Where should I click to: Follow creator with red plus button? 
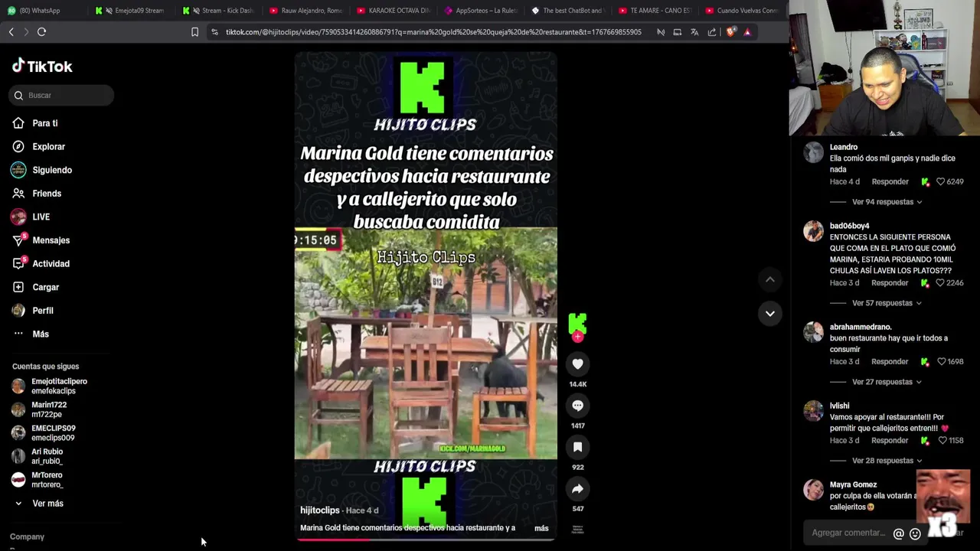577,337
